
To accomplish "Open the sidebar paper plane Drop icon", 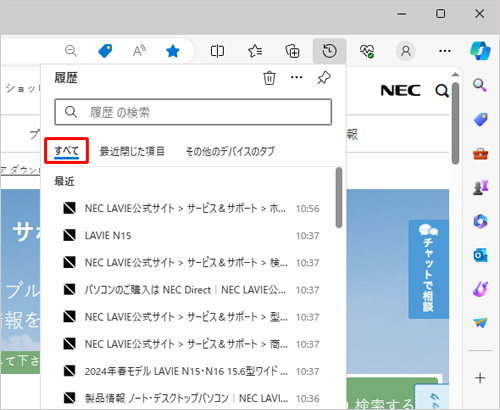I will (x=480, y=323).
